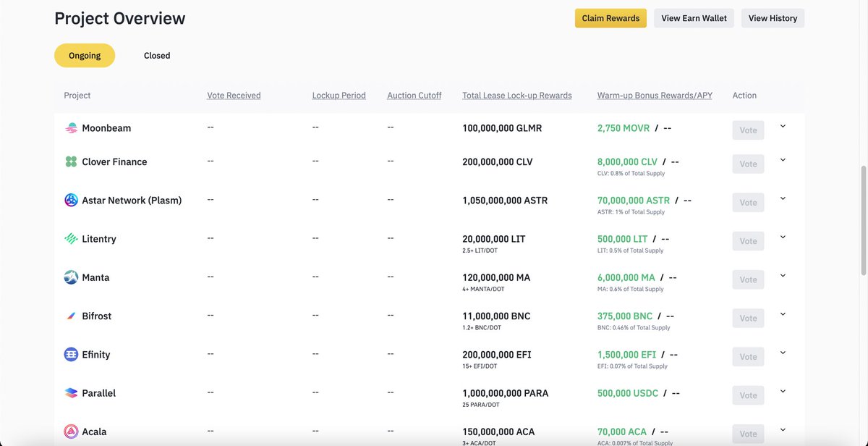
Task: Expand the Efinity row chevron
Action: (783, 353)
